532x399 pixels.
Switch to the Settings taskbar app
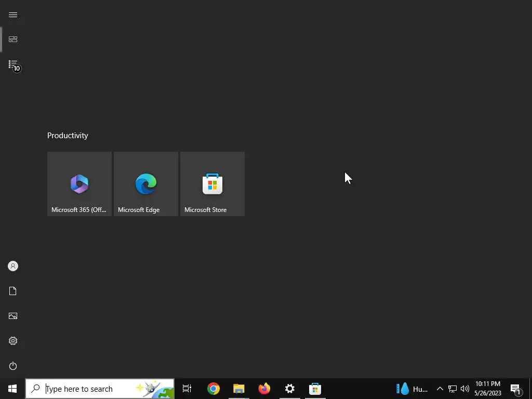coord(290,389)
